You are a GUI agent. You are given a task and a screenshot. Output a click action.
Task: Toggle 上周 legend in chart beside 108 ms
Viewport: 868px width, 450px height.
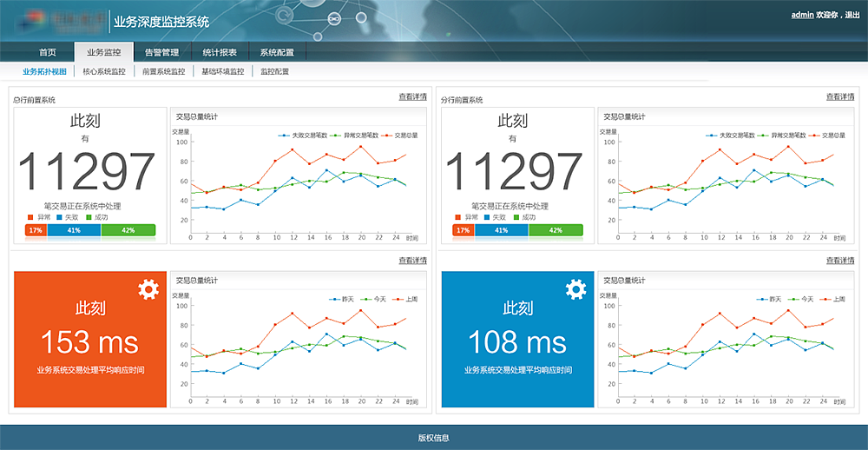point(832,299)
